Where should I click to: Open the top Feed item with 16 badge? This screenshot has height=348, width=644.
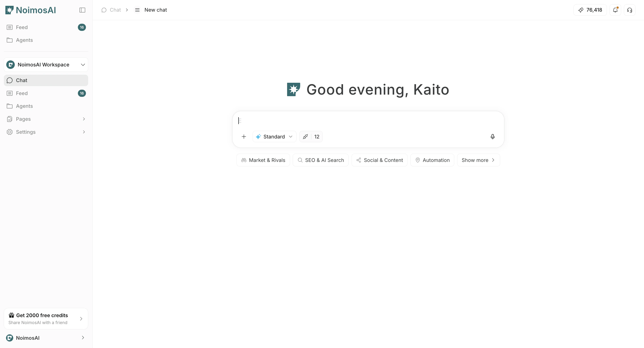[x=46, y=27]
